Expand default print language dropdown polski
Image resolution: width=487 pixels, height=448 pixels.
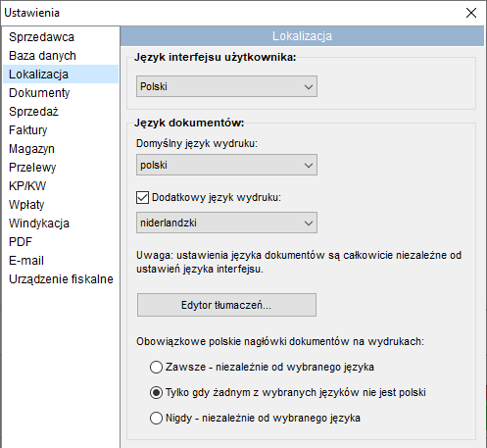pos(226,165)
